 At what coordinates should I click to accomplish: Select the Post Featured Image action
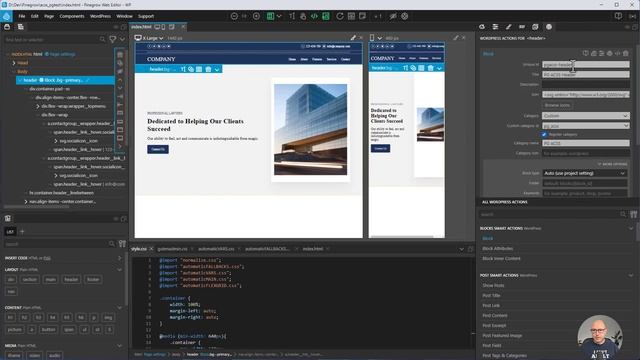tap(502, 336)
